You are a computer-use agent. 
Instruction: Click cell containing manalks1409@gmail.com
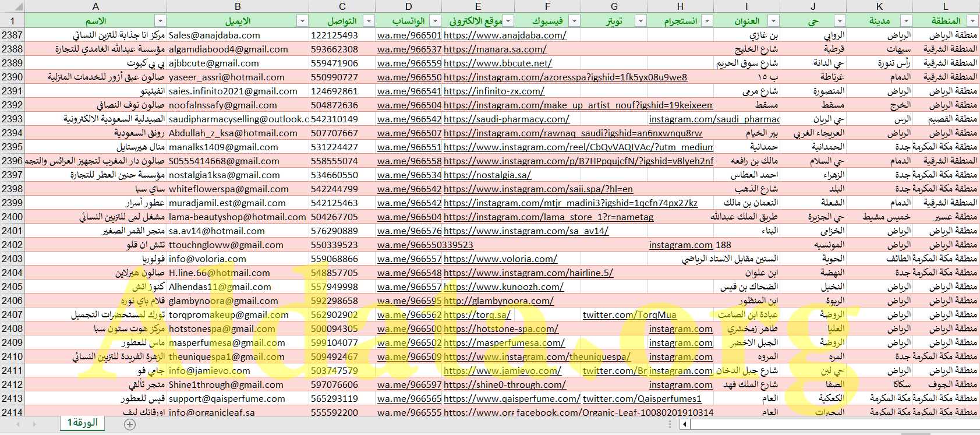[238, 147]
